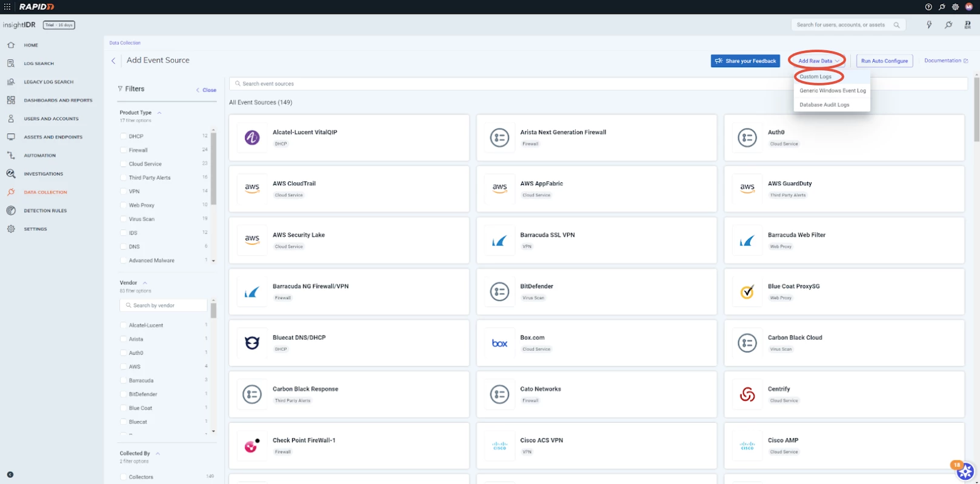Close the Filters panel

pyautogui.click(x=206, y=90)
